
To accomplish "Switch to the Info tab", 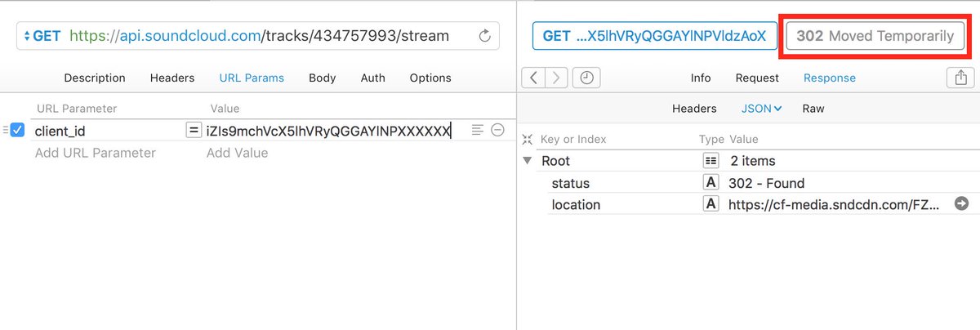I will (x=701, y=78).
